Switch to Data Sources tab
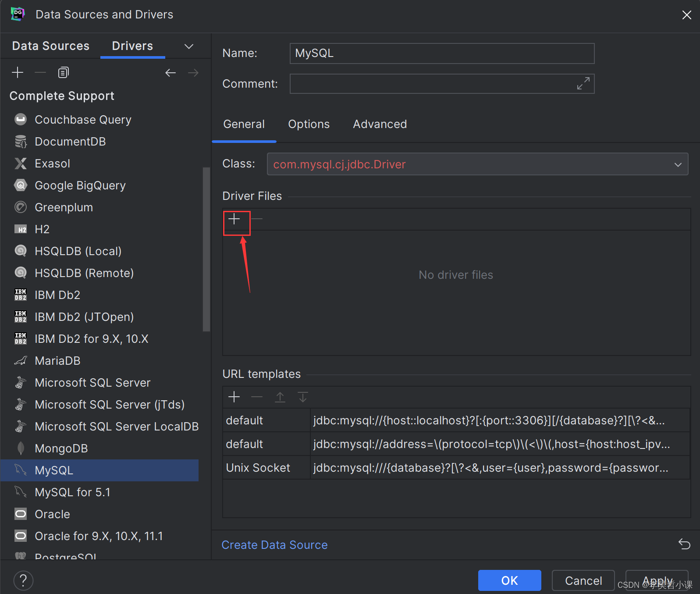Screen dimensions: 700x594 tap(51, 46)
